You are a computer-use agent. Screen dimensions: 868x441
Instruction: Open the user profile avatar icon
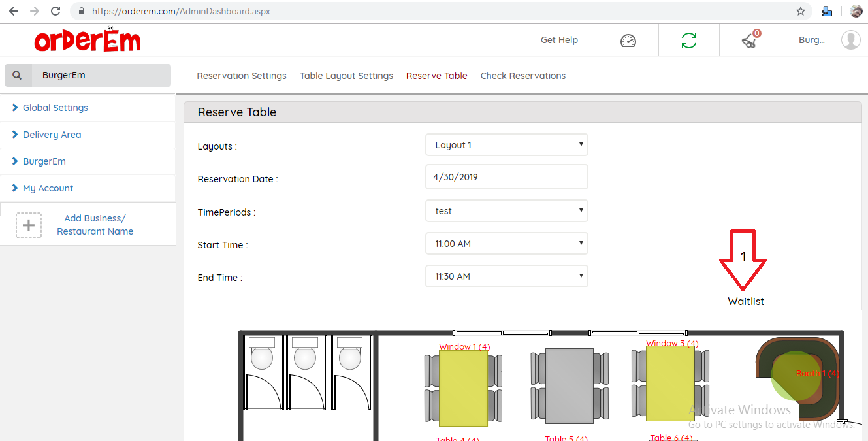[850, 40]
